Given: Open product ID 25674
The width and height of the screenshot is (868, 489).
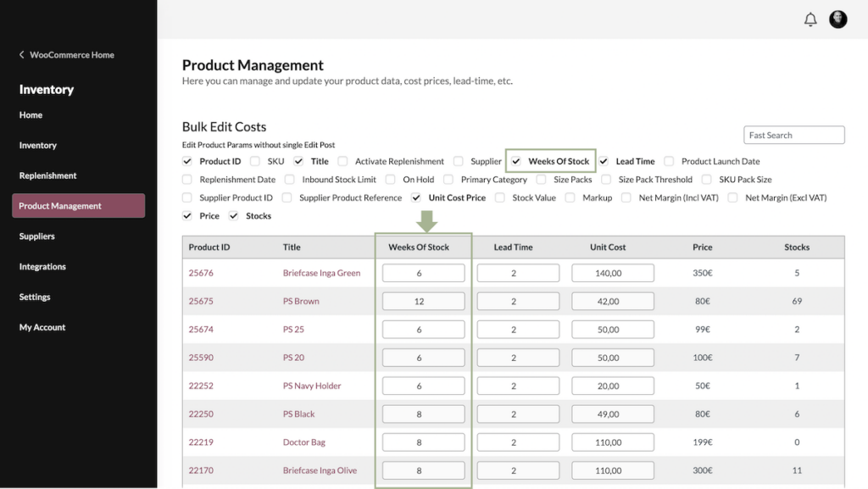Looking at the screenshot, I should click(201, 329).
